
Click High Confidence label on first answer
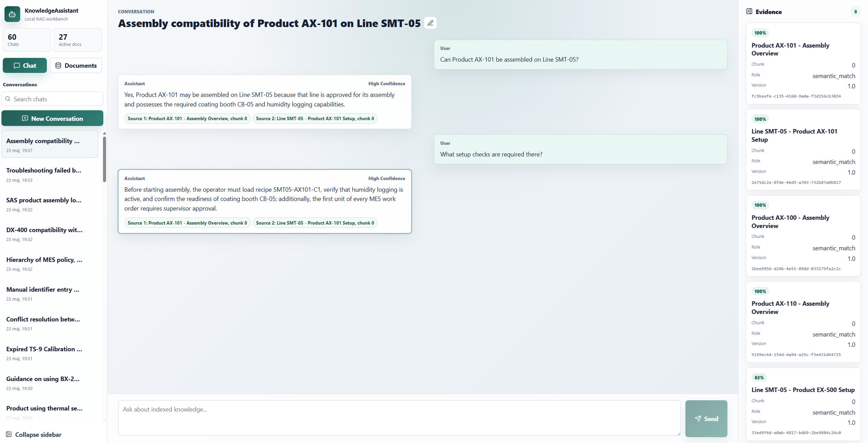pos(387,84)
